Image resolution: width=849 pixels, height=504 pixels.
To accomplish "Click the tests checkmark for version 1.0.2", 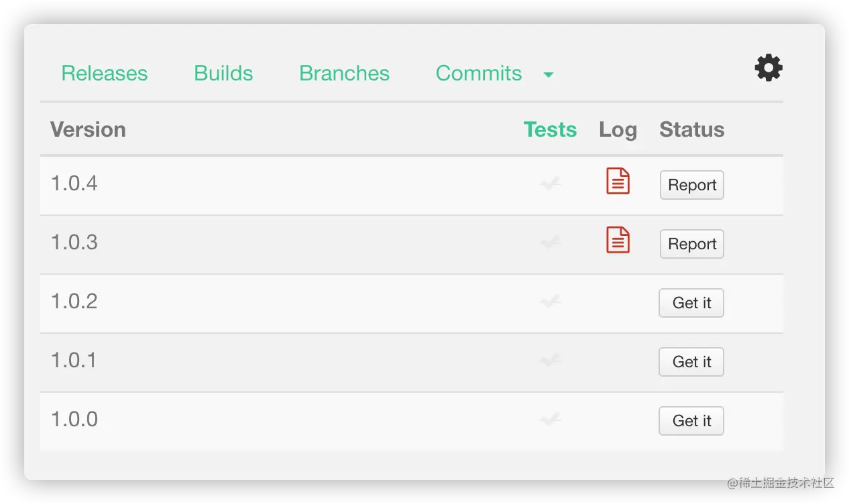I will pos(550,301).
